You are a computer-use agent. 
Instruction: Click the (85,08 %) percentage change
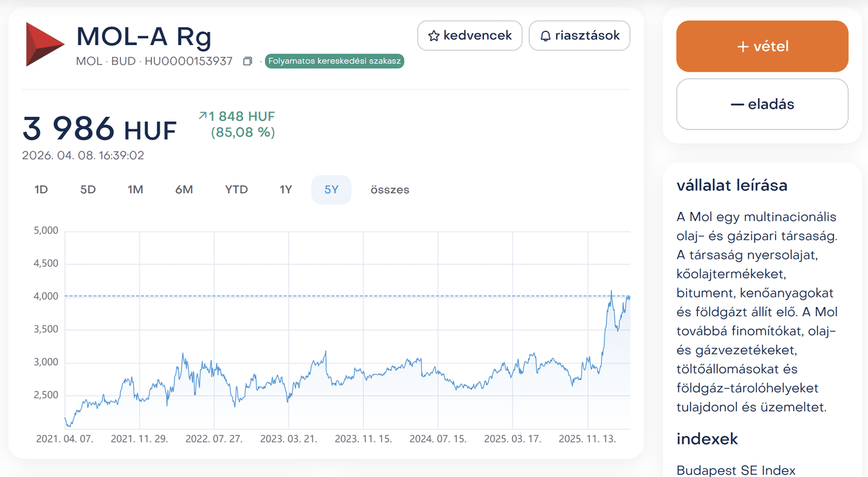(243, 132)
